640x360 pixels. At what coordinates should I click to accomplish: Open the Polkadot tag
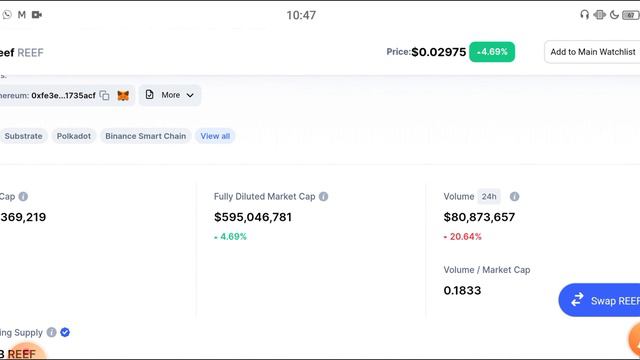(74, 136)
